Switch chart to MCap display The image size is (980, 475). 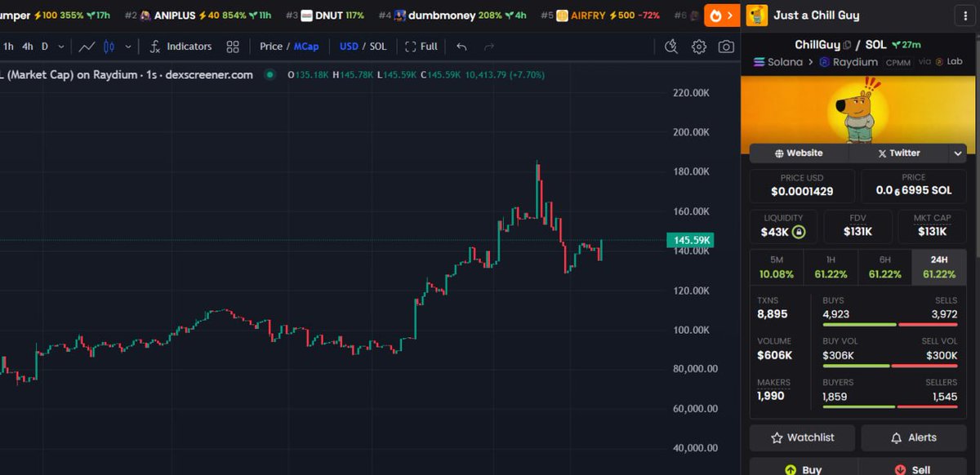click(306, 47)
